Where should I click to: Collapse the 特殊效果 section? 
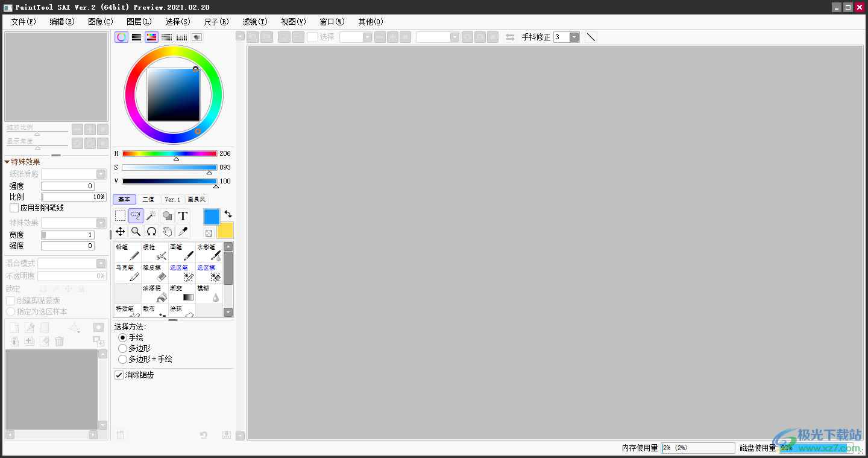click(7, 162)
